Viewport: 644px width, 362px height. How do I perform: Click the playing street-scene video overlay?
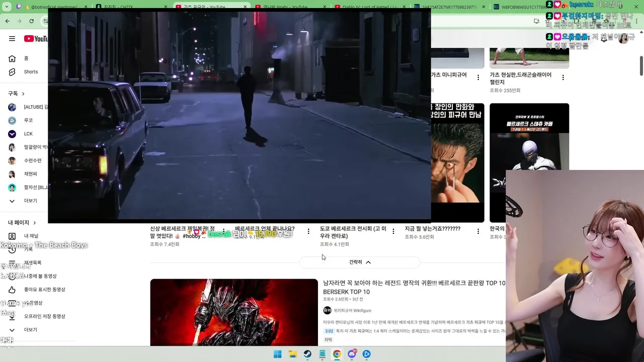[x=239, y=117]
